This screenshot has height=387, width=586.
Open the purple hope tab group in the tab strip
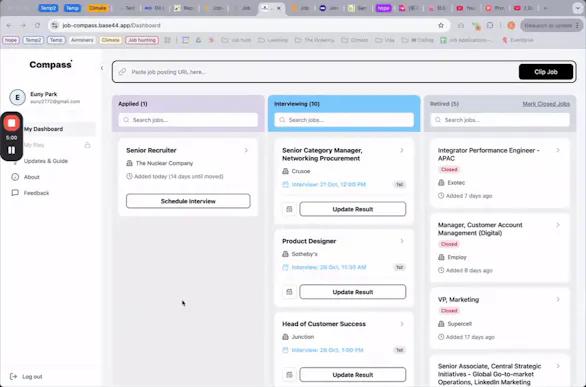(x=383, y=8)
